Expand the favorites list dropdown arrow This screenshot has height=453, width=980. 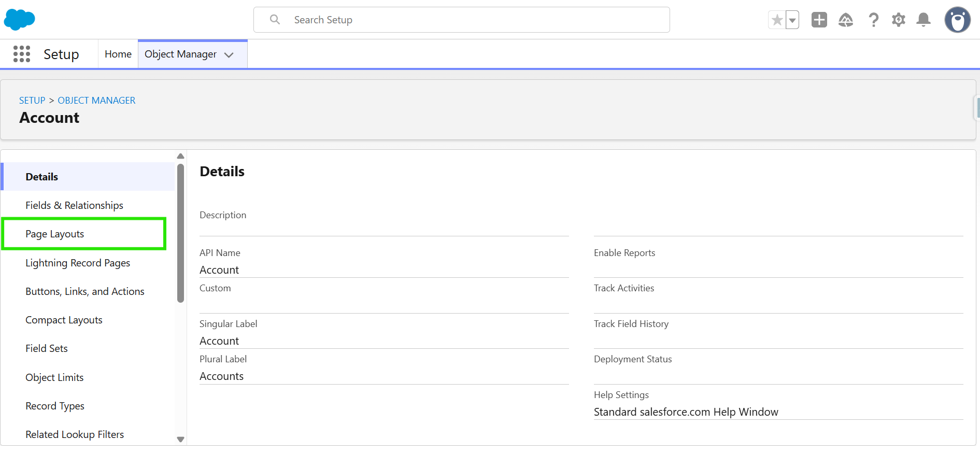pyautogui.click(x=792, y=20)
